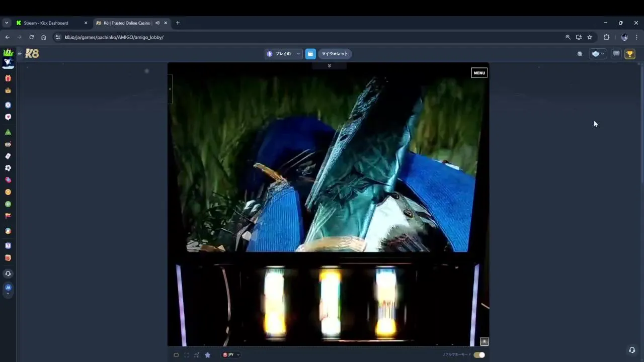Image resolution: width=644 pixels, height=362 pixels.
Task: Open the headset support icon in sidebar
Action: [8, 274]
